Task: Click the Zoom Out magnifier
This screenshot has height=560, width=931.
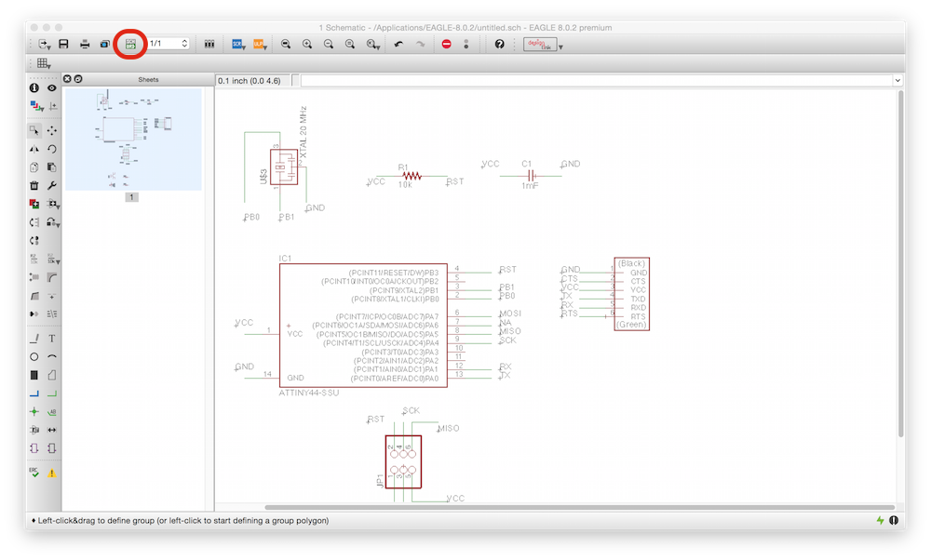Action: [329, 44]
